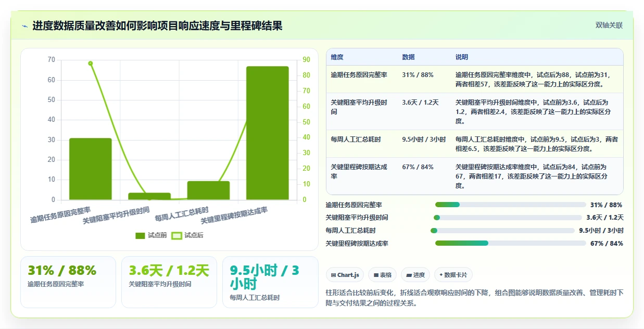Click the 逾期任务原因完整率 chart bar

click(91, 169)
